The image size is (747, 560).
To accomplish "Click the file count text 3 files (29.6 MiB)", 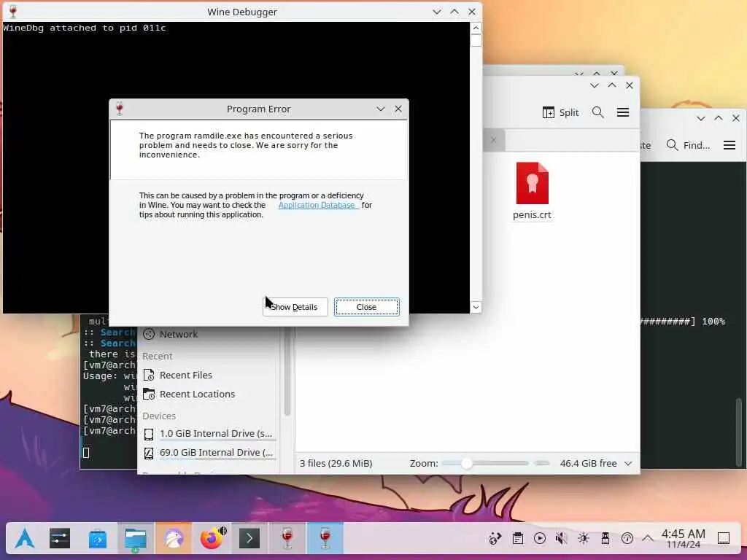I will point(336,463).
